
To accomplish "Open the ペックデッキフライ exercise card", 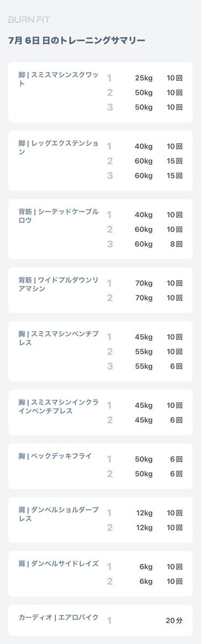I will click(101, 466).
